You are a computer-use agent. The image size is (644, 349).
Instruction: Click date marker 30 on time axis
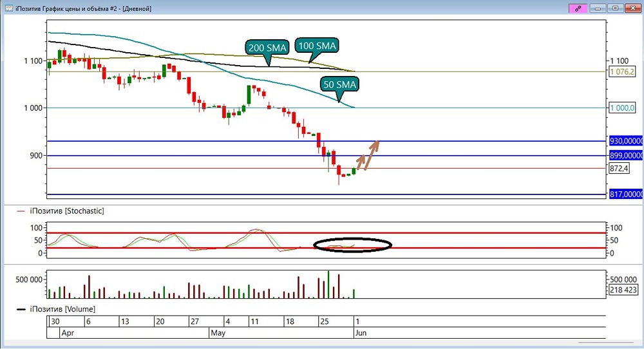point(55,321)
